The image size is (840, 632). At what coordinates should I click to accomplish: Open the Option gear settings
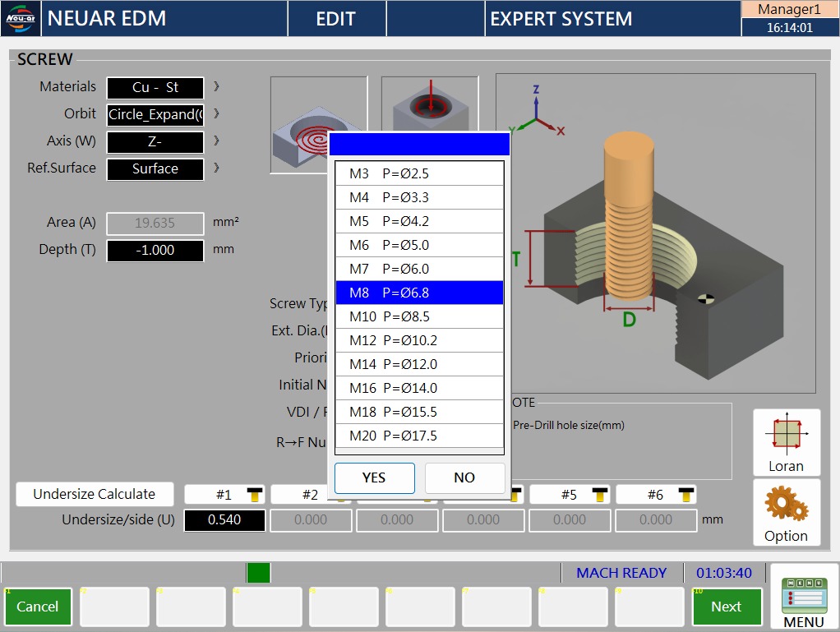click(x=786, y=513)
